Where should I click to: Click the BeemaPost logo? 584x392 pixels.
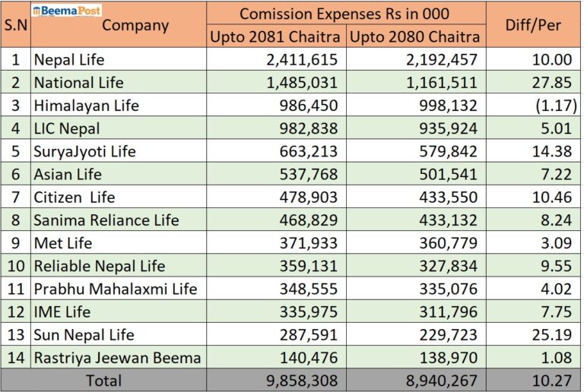[67, 11]
